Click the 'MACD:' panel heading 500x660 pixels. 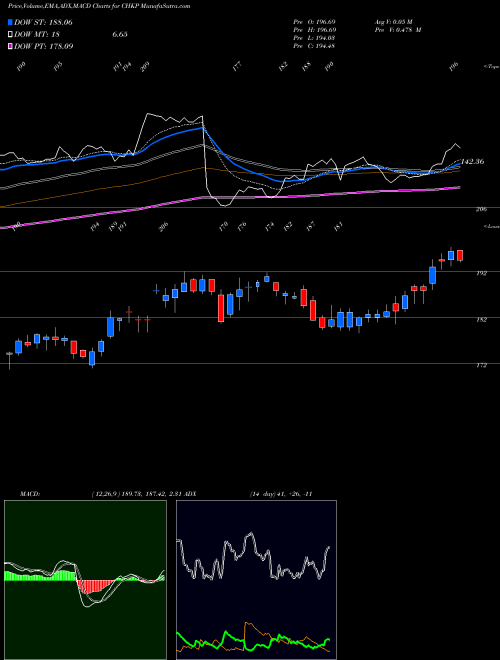pos(30,494)
